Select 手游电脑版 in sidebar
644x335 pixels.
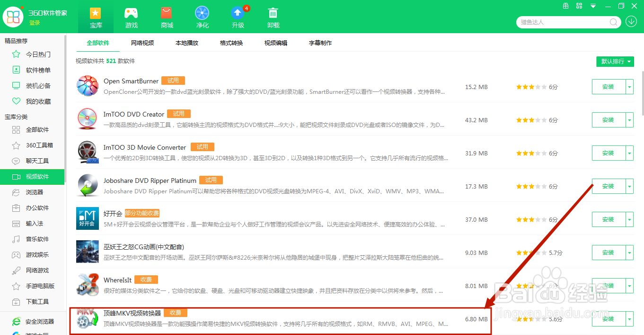33,286
